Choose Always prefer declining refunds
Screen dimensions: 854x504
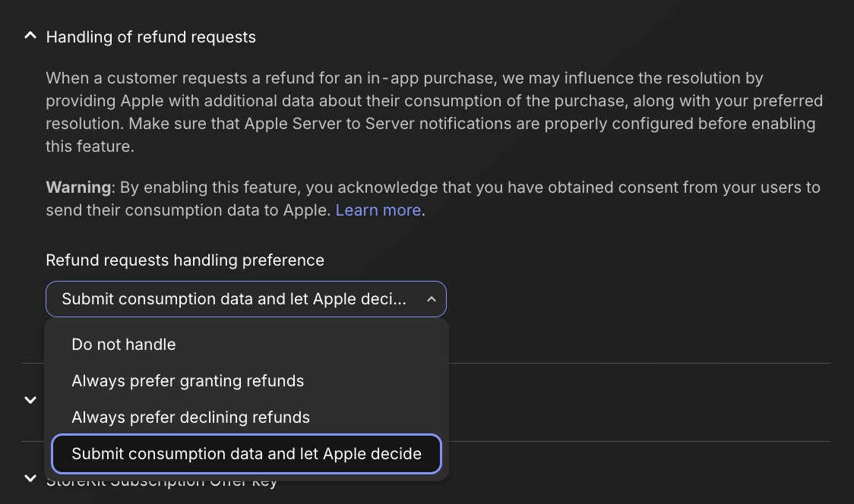click(191, 417)
